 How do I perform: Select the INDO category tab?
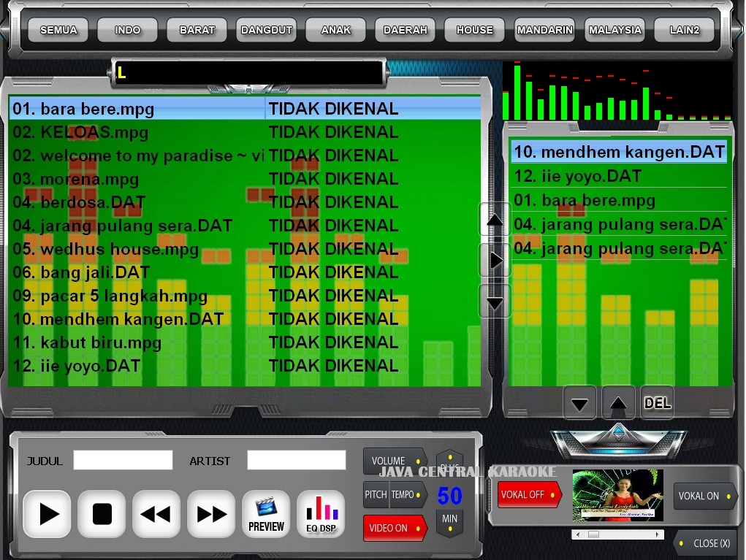[x=128, y=30]
